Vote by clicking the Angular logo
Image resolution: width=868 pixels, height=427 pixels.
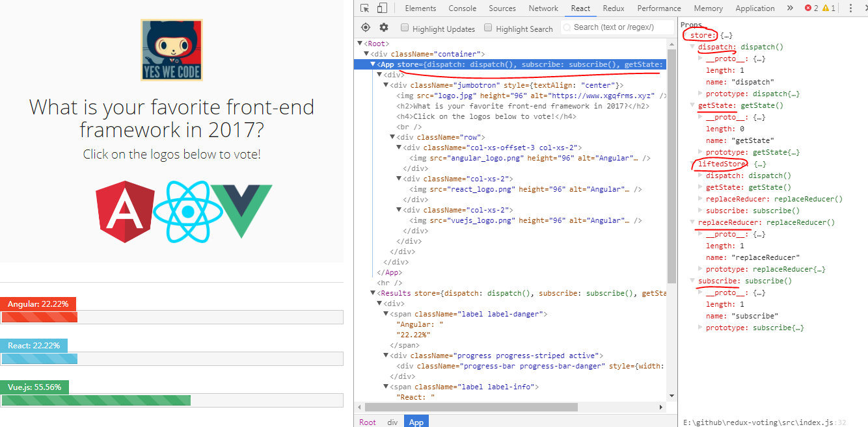126,211
